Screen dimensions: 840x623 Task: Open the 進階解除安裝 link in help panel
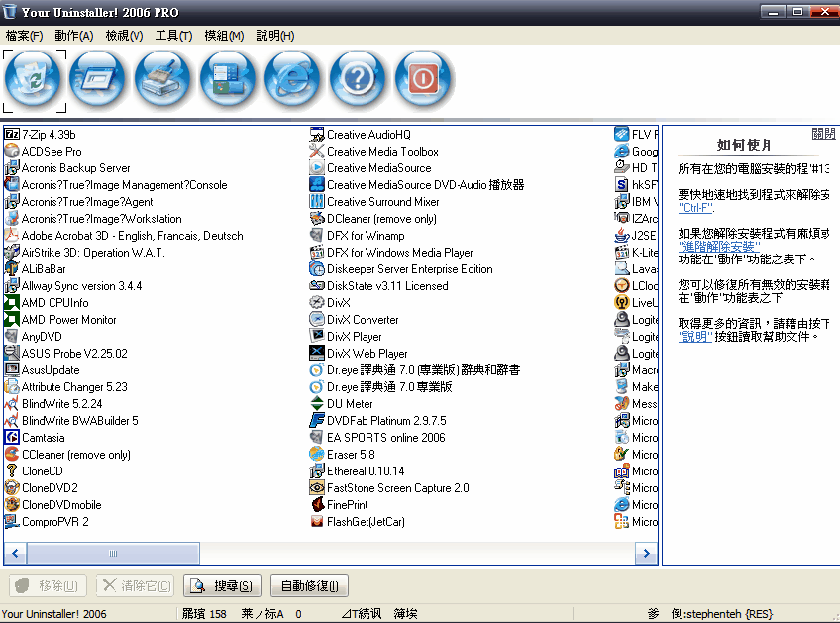[719, 247]
